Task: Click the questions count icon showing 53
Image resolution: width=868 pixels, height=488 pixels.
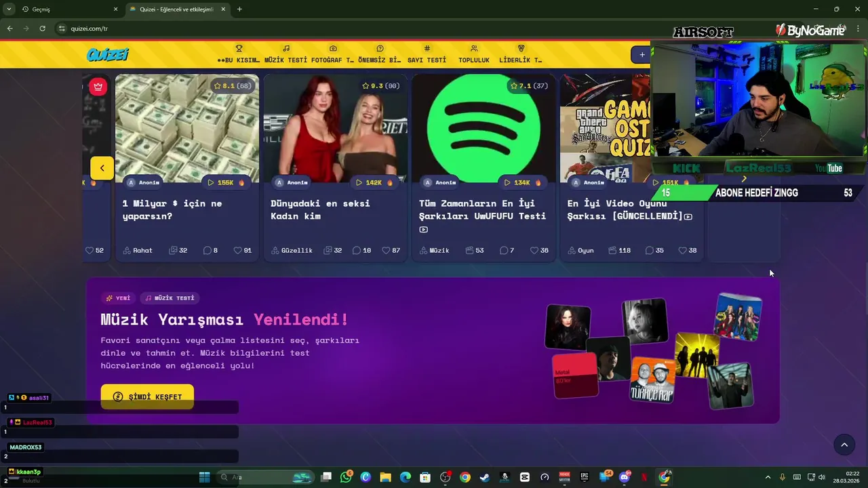Action: [x=474, y=250]
